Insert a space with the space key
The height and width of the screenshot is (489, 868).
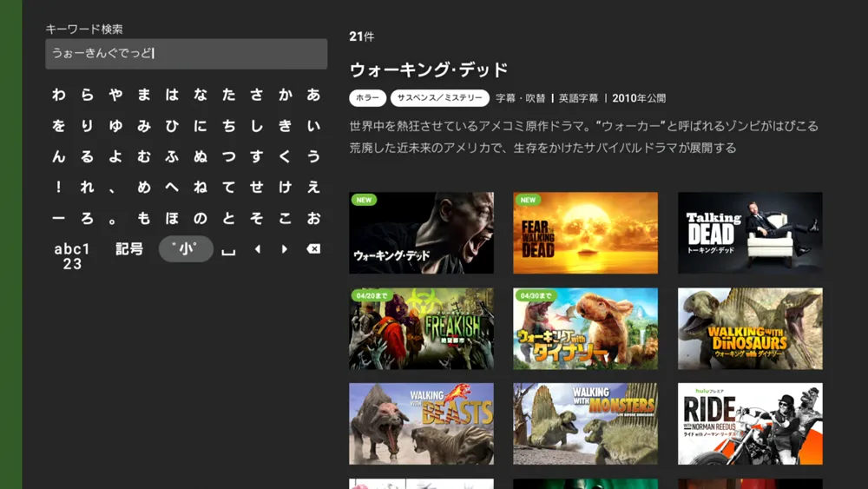228,251
